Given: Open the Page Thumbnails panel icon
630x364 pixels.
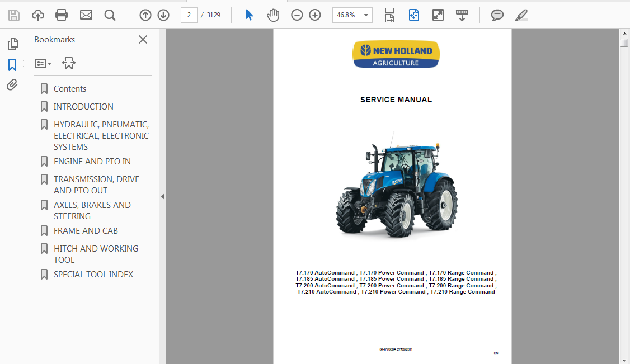Looking at the screenshot, I should (x=13, y=44).
